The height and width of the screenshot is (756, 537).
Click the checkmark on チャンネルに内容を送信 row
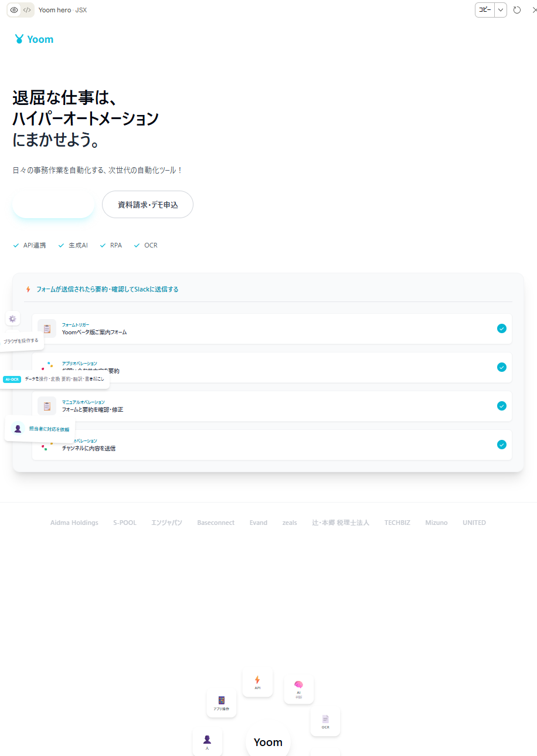coord(502,445)
